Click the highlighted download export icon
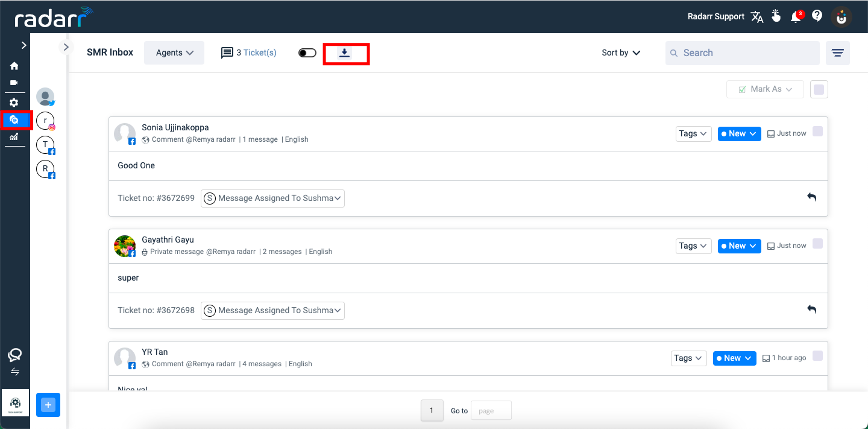The height and width of the screenshot is (429, 868). (x=345, y=53)
